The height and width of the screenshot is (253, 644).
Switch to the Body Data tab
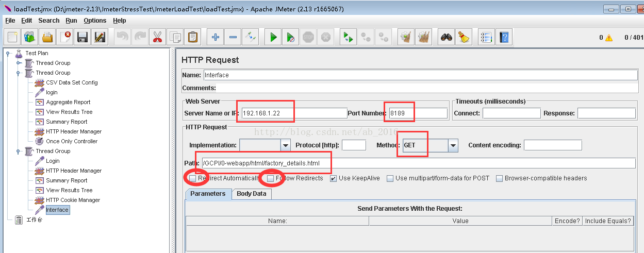(252, 194)
